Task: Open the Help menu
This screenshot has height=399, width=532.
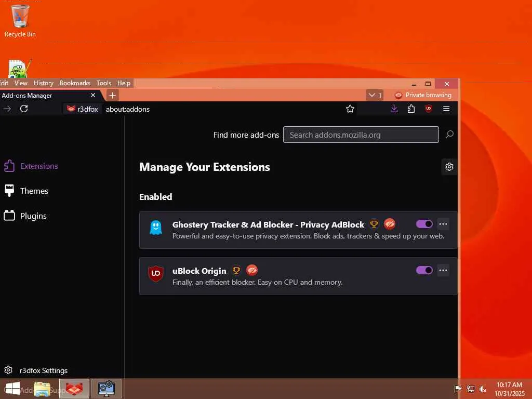Action: 124,83
